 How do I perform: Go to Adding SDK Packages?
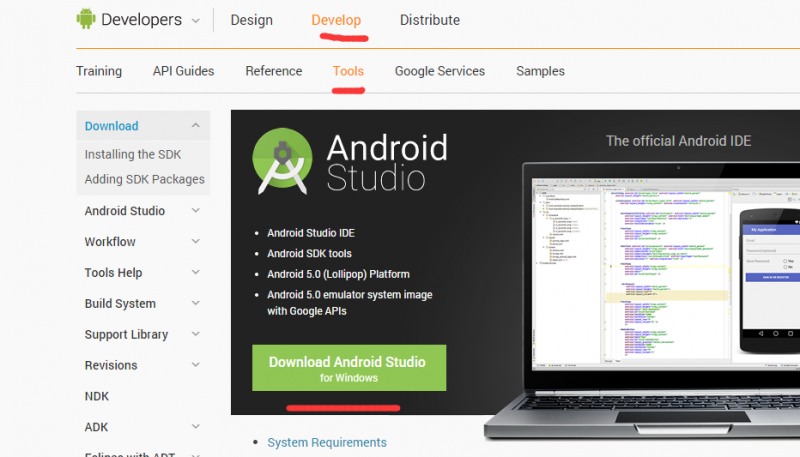[x=144, y=179]
